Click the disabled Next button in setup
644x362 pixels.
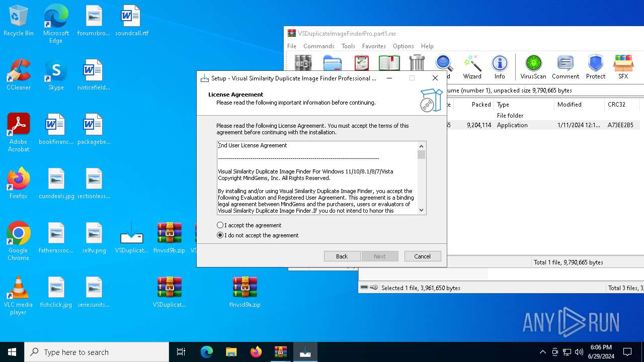point(380,256)
